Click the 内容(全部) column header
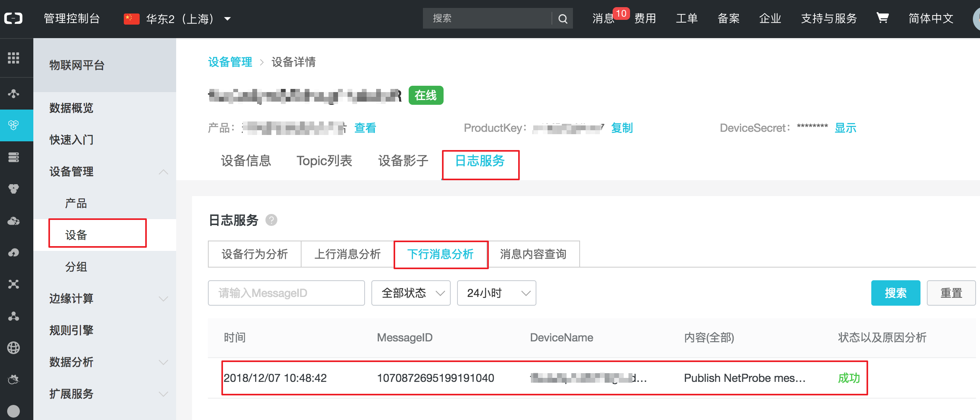Image resolution: width=980 pixels, height=420 pixels. coord(709,337)
